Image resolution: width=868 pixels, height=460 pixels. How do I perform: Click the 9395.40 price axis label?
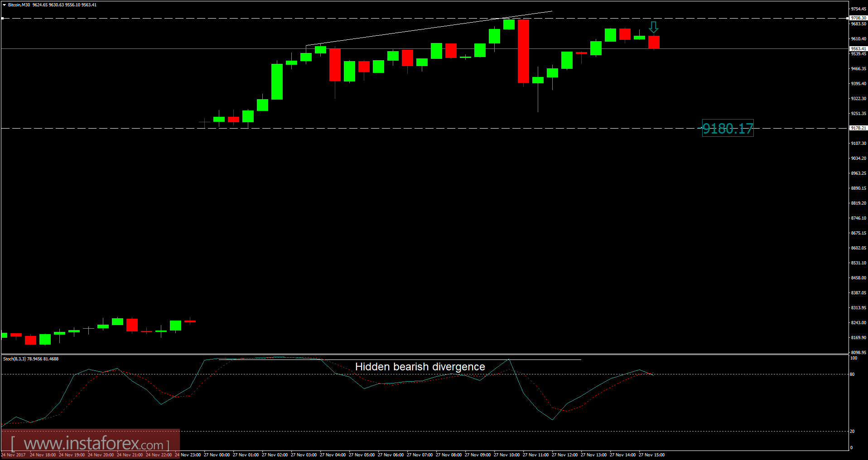point(858,84)
